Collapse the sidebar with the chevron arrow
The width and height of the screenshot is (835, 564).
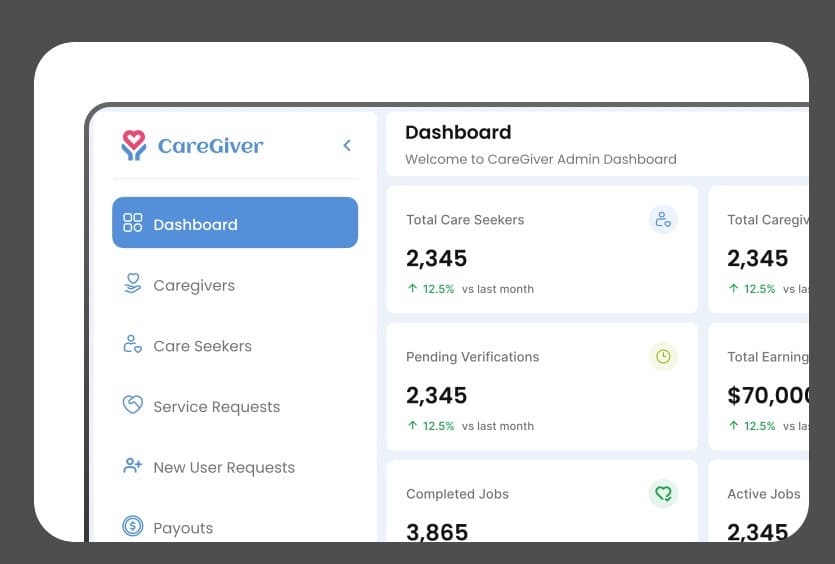[347, 145]
